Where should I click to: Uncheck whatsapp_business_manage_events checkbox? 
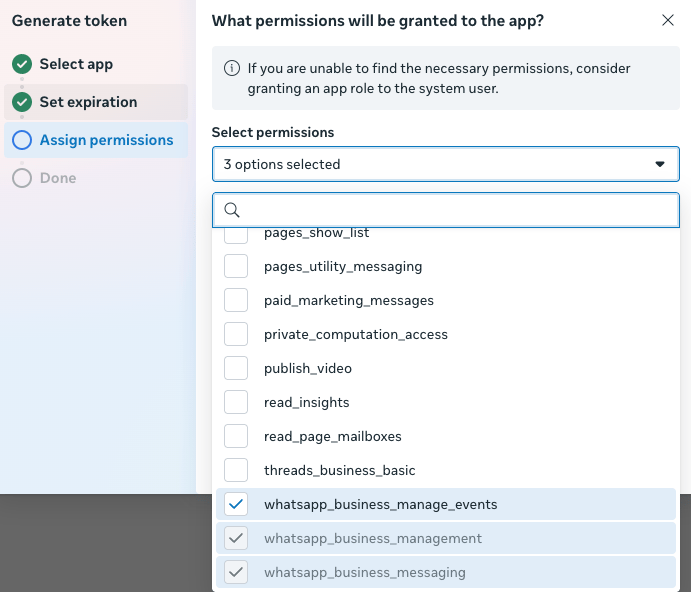236,504
